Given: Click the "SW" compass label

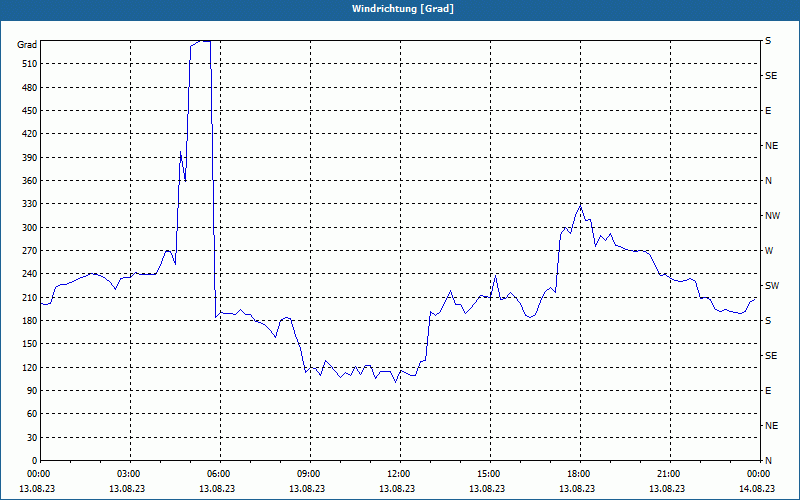Looking at the screenshot, I should tap(772, 286).
